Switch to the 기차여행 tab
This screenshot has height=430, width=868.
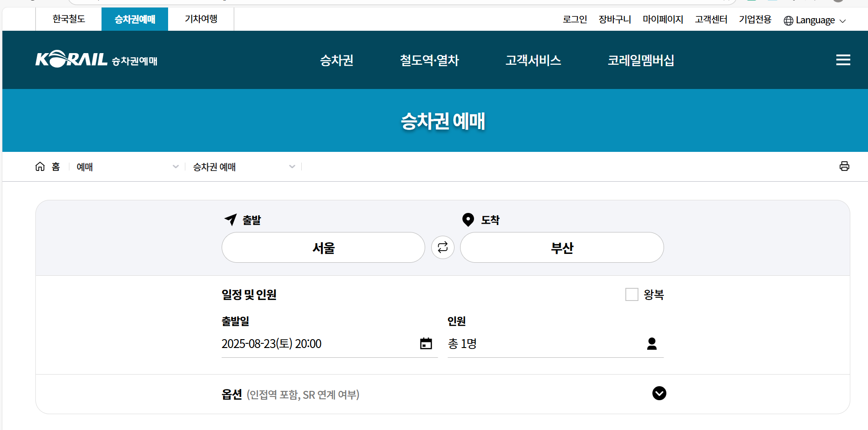point(200,19)
